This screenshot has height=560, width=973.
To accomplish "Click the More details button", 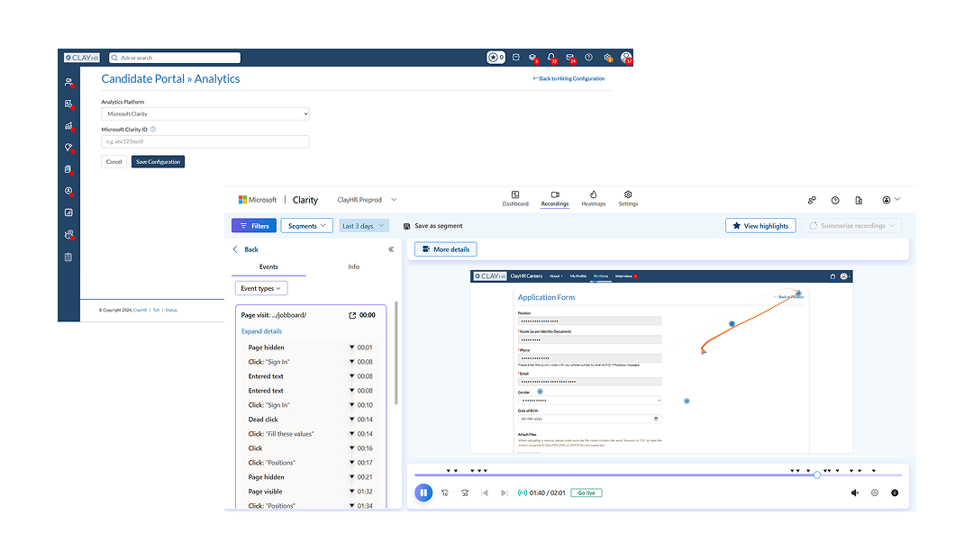I will pos(446,249).
